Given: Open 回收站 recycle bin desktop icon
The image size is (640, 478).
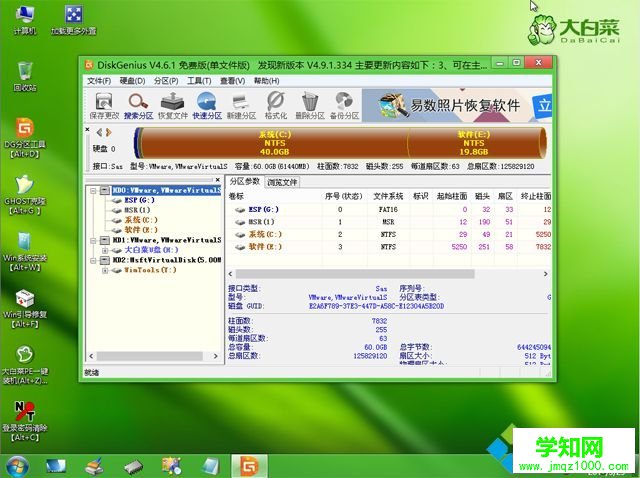Looking at the screenshot, I should (x=25, y=76).
